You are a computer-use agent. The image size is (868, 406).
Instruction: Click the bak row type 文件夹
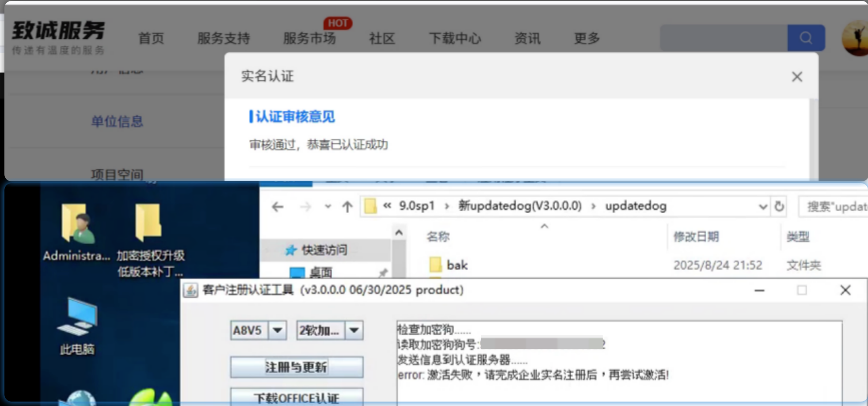(803, 265)
